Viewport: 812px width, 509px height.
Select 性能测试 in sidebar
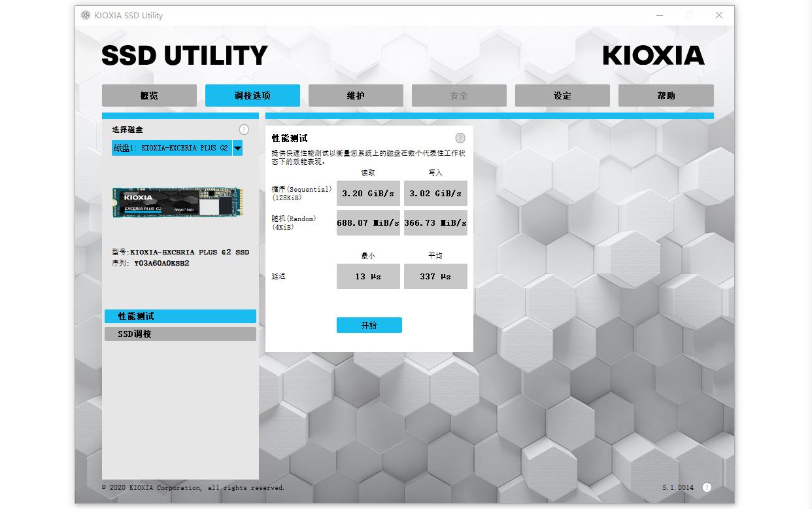pyautogui.click(x=180, y=316)
